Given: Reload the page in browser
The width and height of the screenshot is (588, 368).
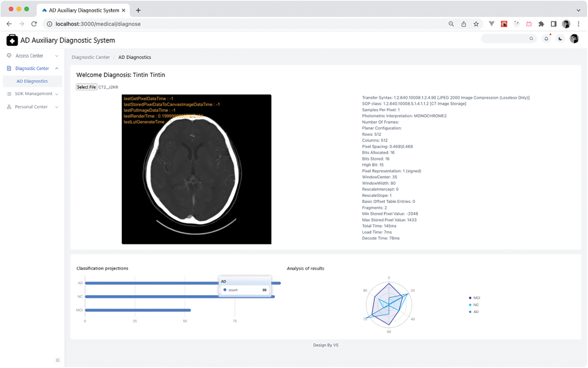Looking at the screenshot, I should 34,24.
